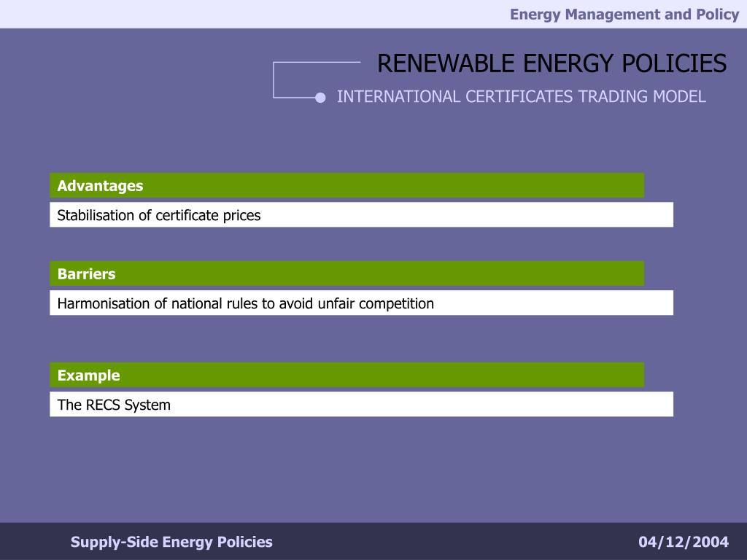Click the 'Advantages' green heading bar

347,185
